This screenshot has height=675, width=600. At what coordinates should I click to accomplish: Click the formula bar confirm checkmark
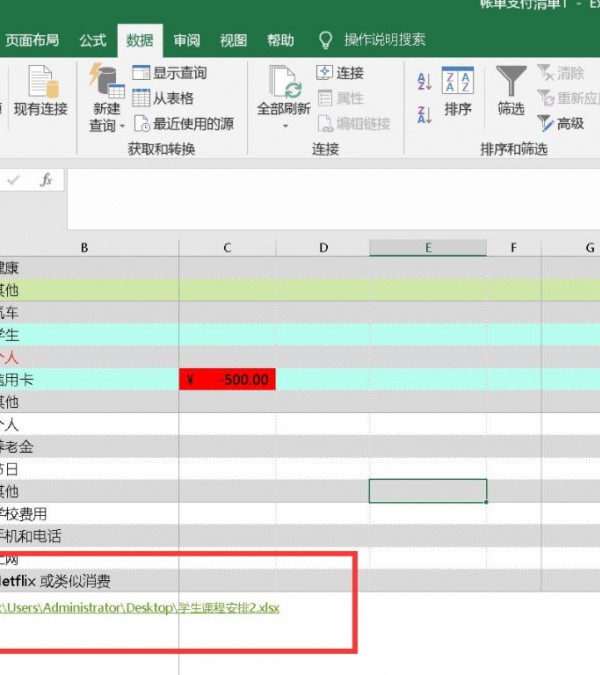[13, 180]
